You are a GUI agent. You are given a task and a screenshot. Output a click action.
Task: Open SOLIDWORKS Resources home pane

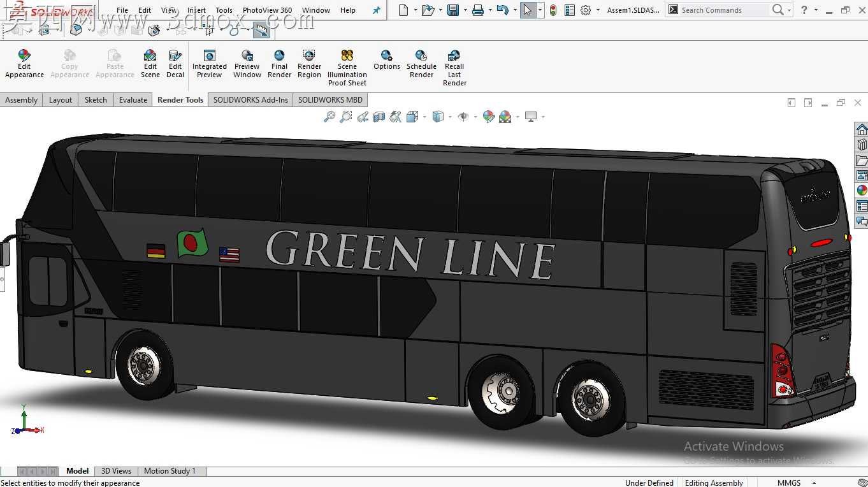862,129
